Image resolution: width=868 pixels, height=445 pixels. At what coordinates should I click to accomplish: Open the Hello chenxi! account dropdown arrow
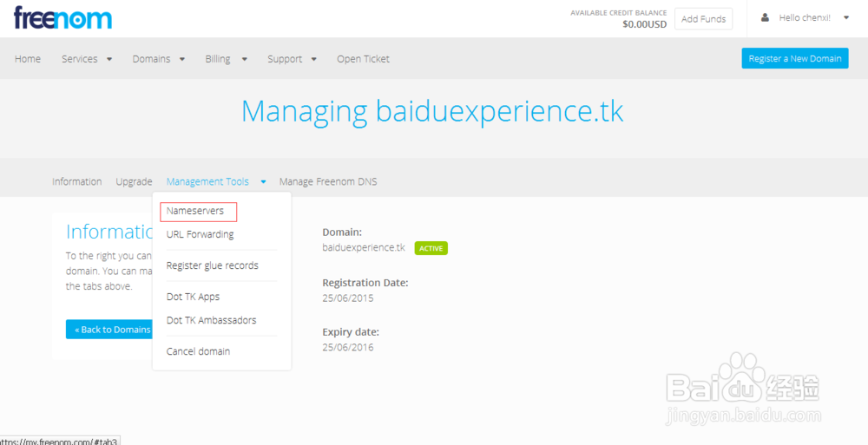(845, 17)
